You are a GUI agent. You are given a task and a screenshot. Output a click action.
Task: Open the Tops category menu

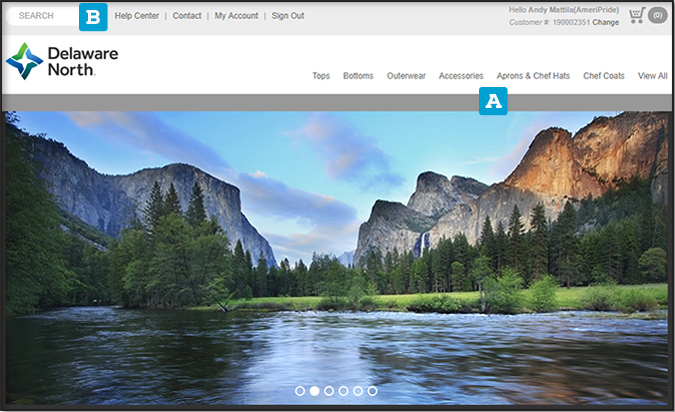321,76
